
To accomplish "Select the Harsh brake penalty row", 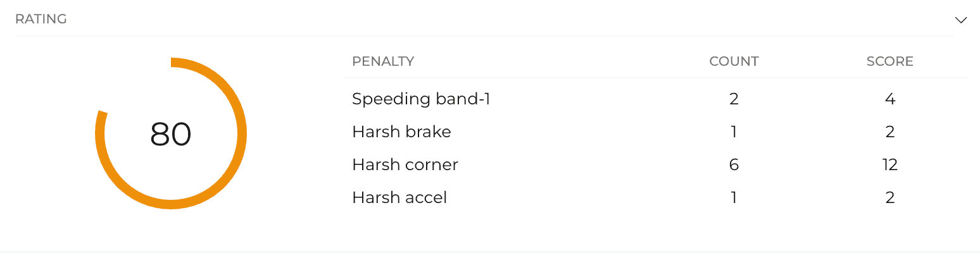I will pyautogui.click(x=656, y=132).
